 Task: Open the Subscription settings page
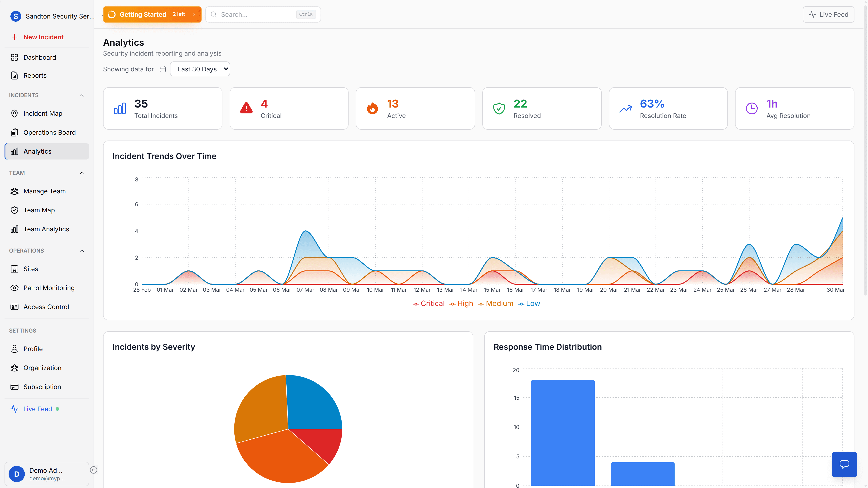pyautogui.click(x=42, y=387)
